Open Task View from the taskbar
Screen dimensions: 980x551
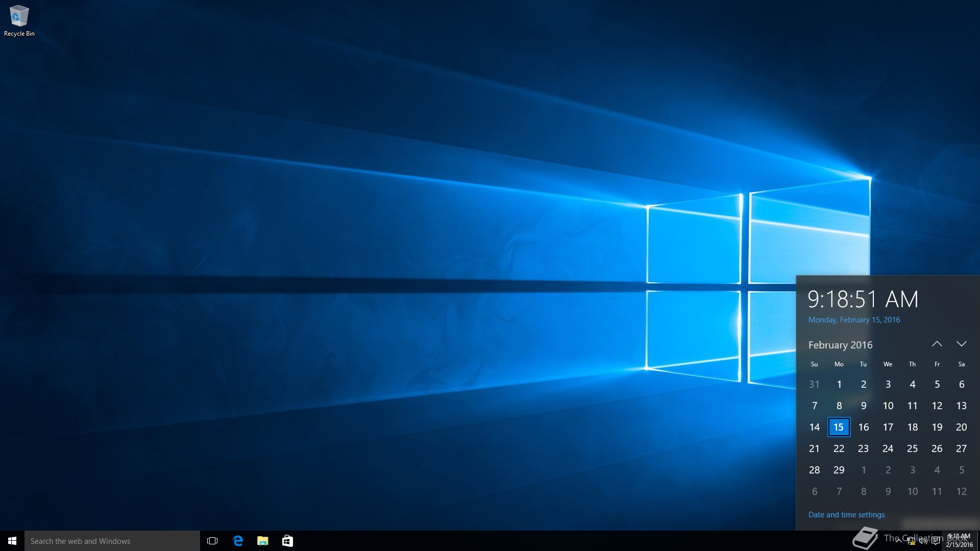tap(212, 541)
